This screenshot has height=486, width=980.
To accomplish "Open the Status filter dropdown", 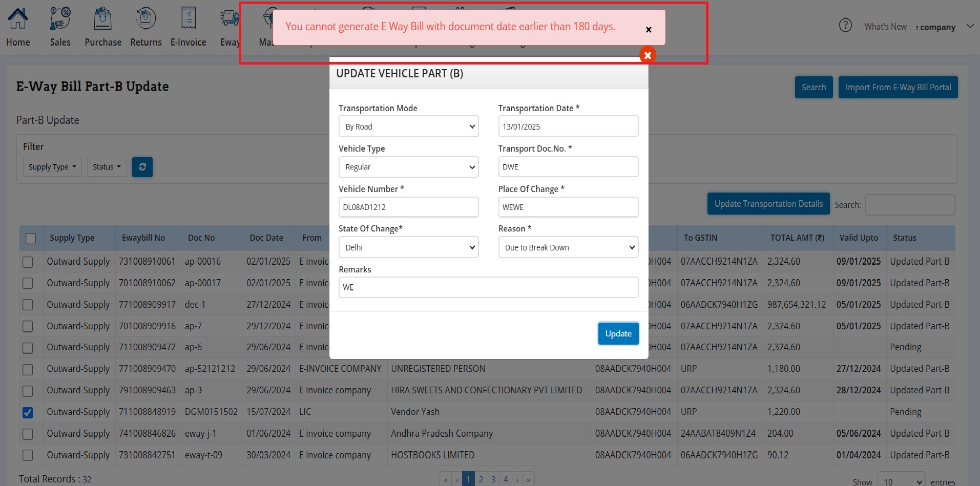I will (x=107, y=167).
